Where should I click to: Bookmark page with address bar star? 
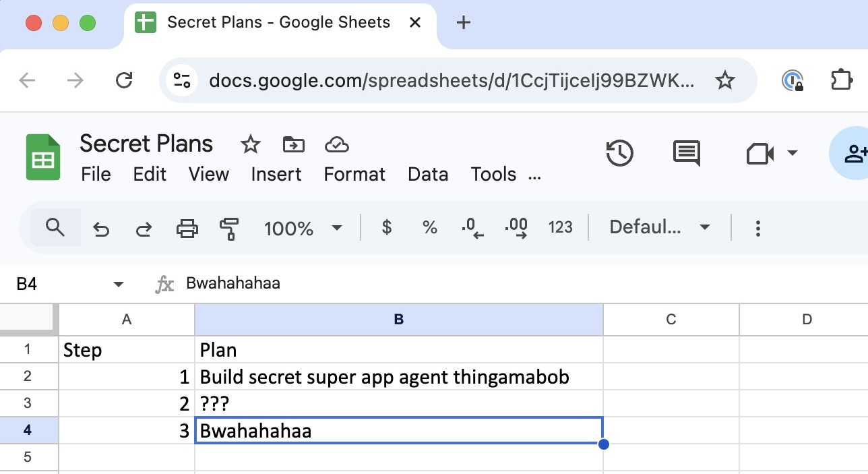724,81
